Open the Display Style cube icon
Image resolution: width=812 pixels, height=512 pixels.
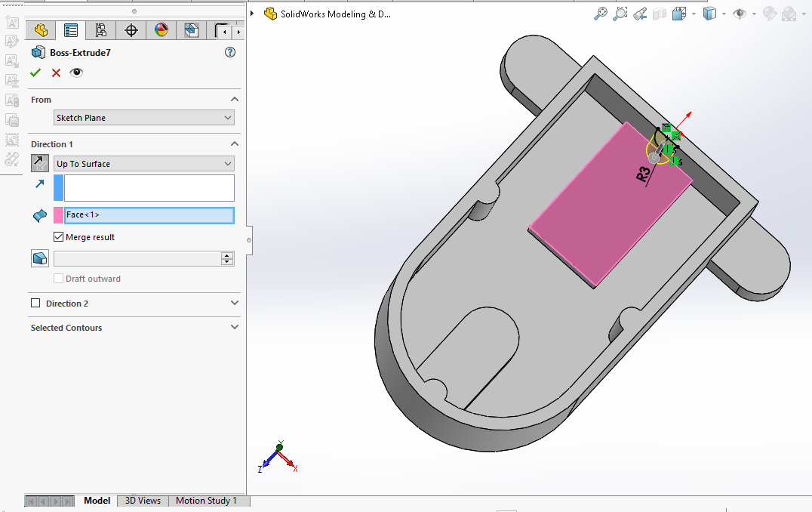tap(709, 14)
